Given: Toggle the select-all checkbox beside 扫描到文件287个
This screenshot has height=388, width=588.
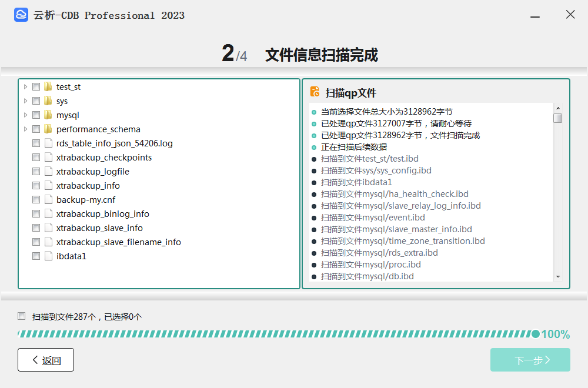Looking at the screenshot, I should 21,316.
